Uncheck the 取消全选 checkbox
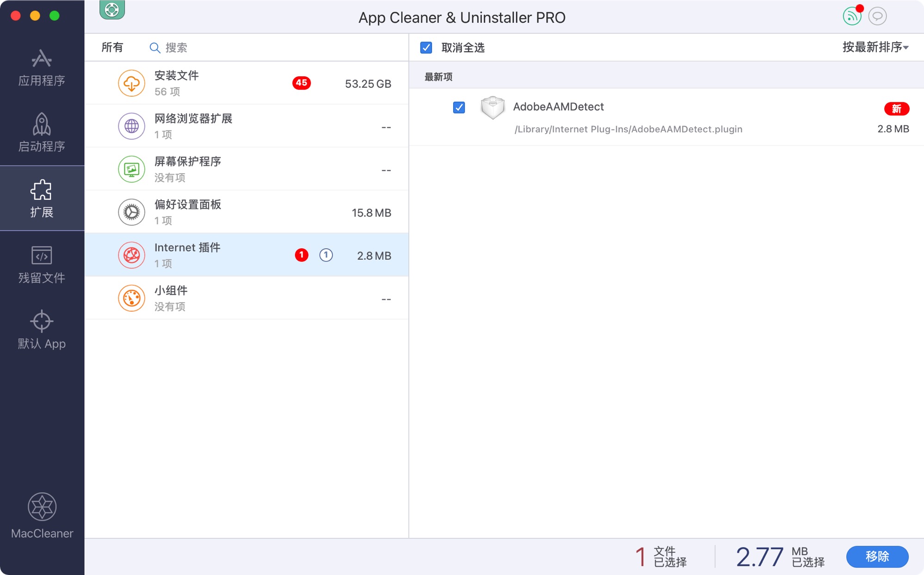The image size is (924, 575). tap(426, 48)
